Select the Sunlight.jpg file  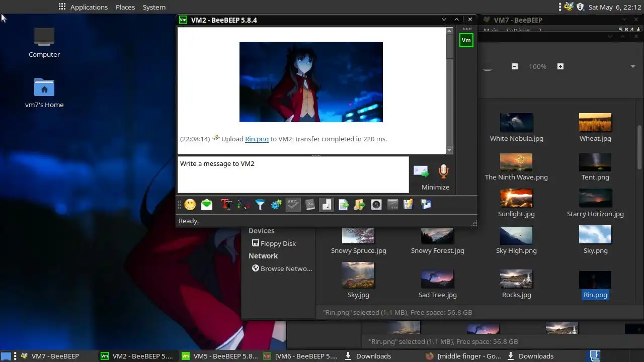(x=516, y=204)
